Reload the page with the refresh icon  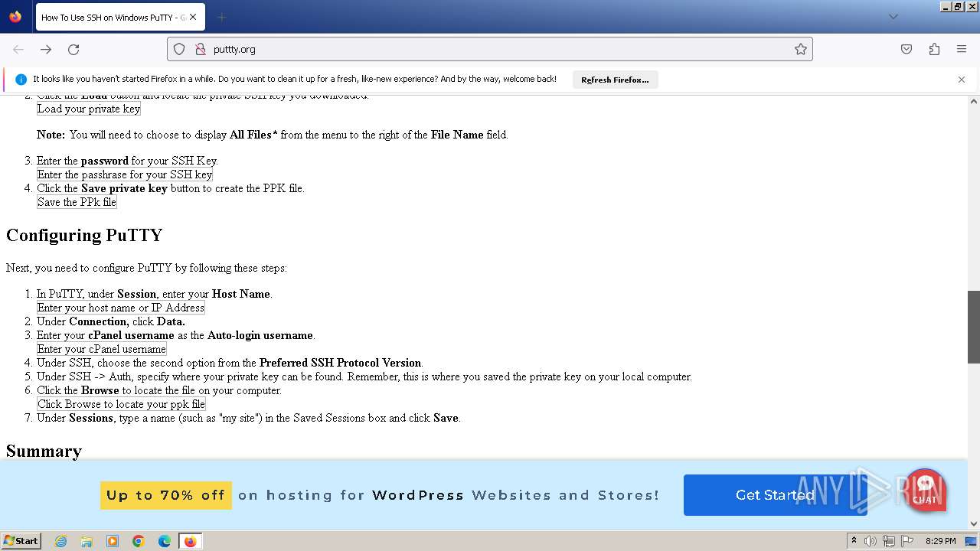(73, 49)
